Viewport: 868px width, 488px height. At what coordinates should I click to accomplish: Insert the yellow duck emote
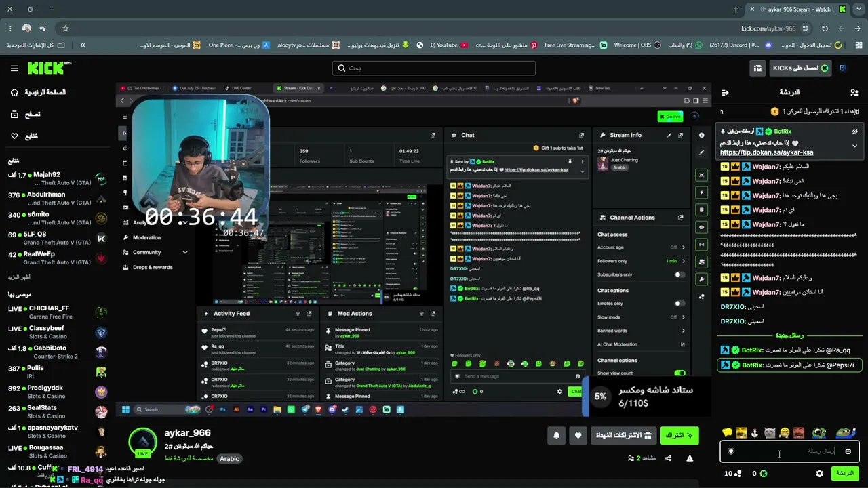[727, 432]
